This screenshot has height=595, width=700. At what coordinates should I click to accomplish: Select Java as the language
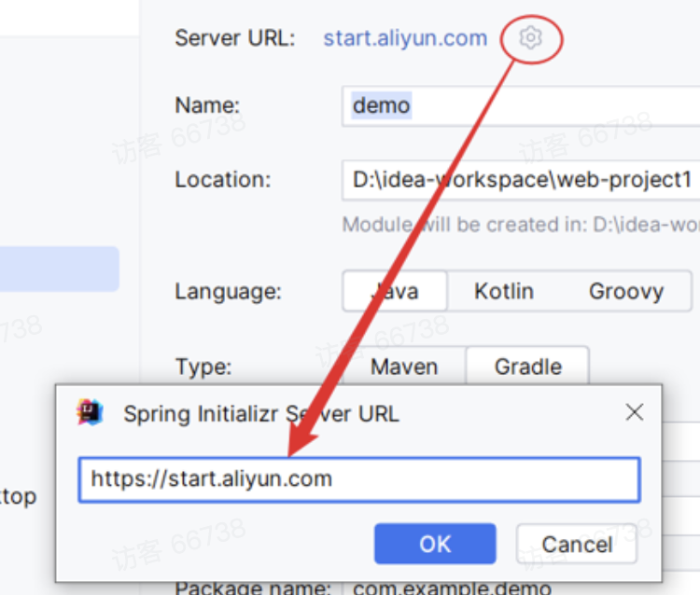[395, 291]
